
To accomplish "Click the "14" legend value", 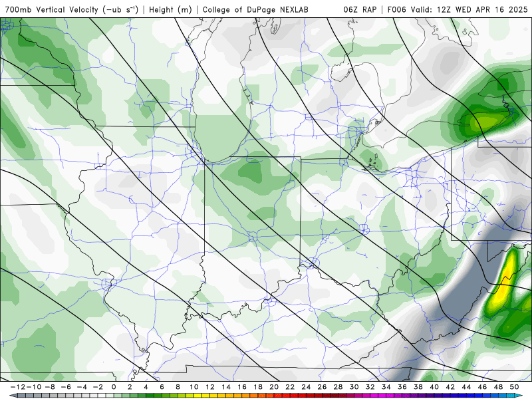I will point(226,387).
